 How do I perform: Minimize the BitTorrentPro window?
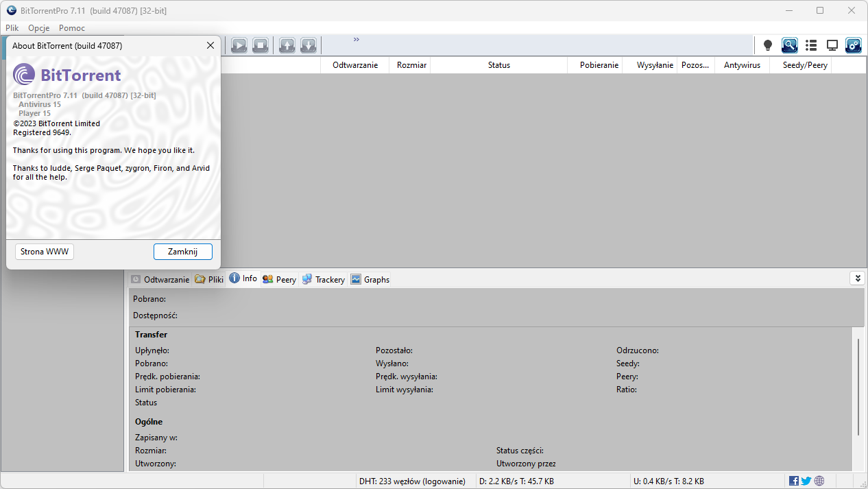[788, 10]
